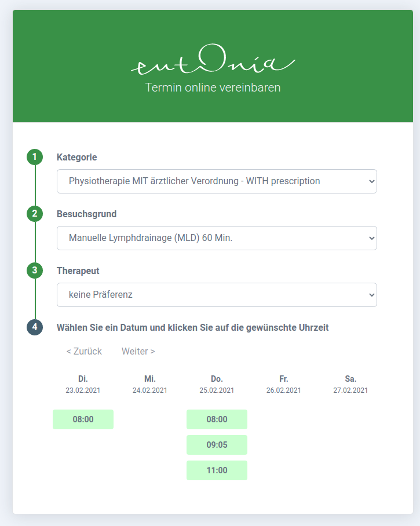Book Tuesday 08:00 time slot

83,419
